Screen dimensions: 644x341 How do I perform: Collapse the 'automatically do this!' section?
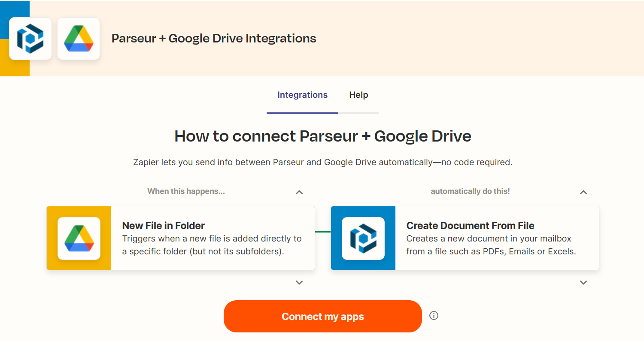coord(583,192)
